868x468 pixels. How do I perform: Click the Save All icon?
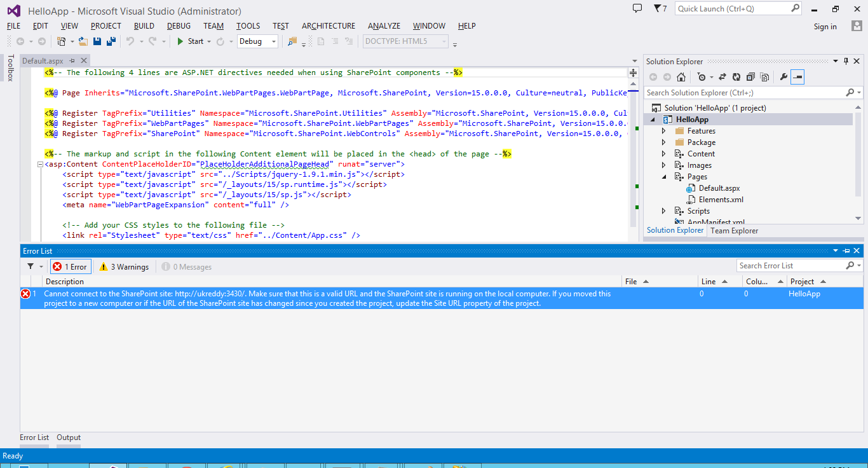(111, 41)
